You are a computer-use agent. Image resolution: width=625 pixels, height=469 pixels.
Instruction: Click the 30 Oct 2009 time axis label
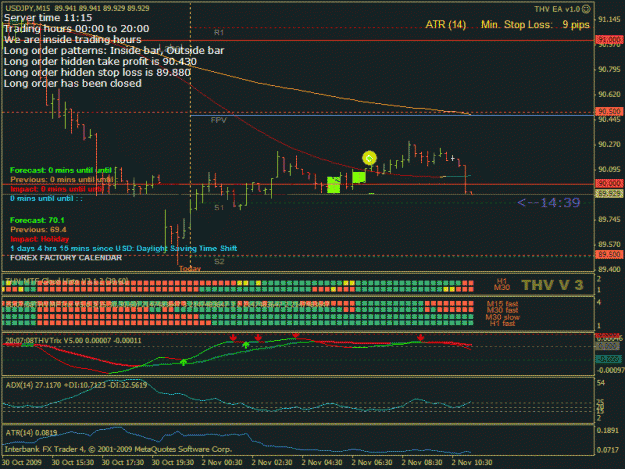tap(22, 462)
